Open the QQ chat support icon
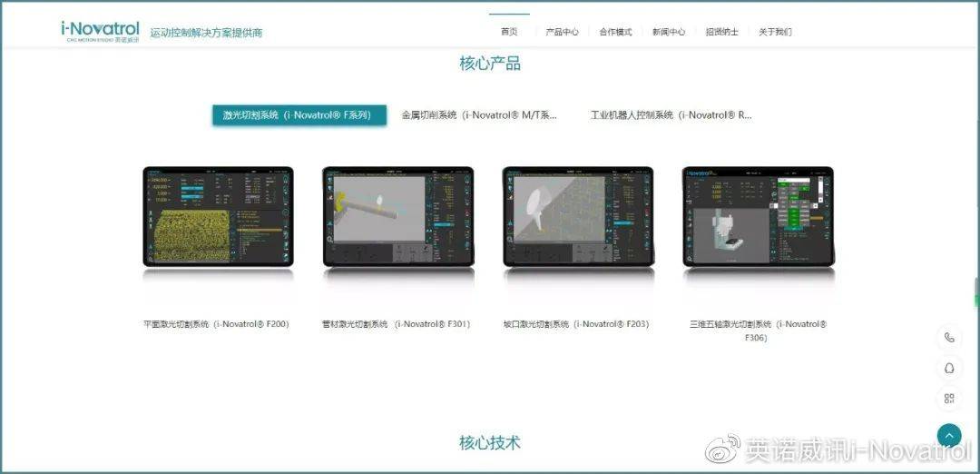This screenshot has width=980, height=474. tap(949, 369)
